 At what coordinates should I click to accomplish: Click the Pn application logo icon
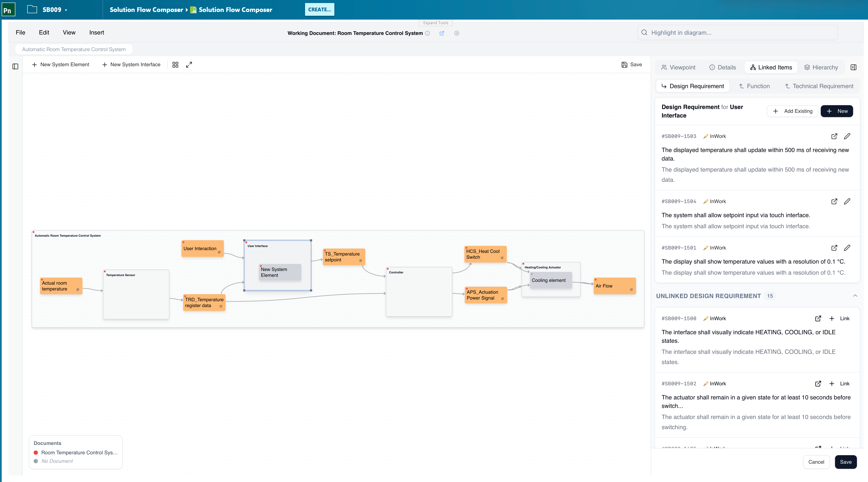click(8, 9)
